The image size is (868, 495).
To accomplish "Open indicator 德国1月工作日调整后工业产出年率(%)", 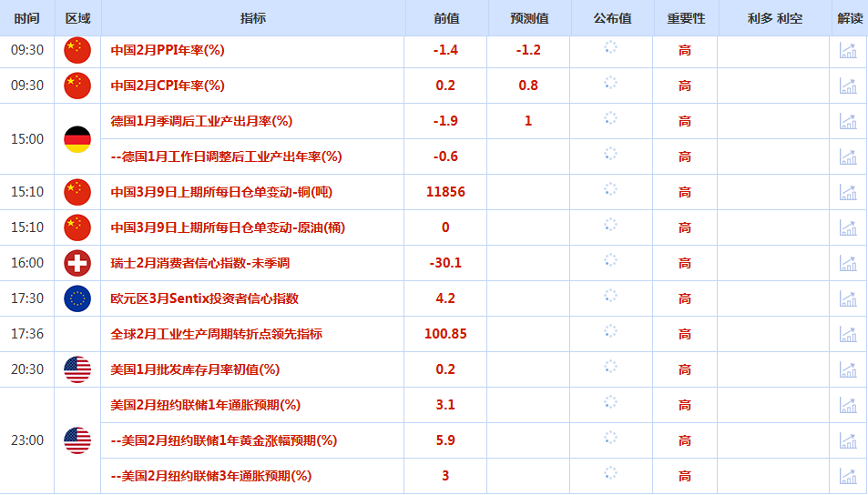I will [x=227, y=157].
